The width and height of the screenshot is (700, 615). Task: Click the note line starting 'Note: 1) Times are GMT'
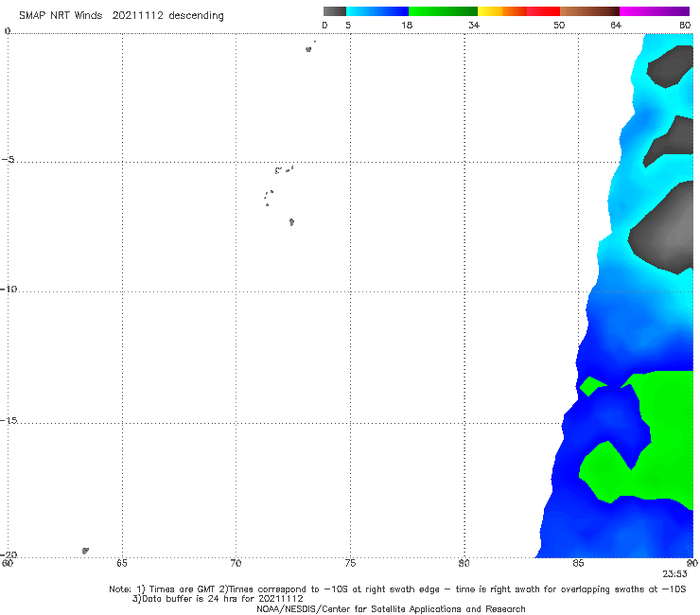click(x=397, y=589)
